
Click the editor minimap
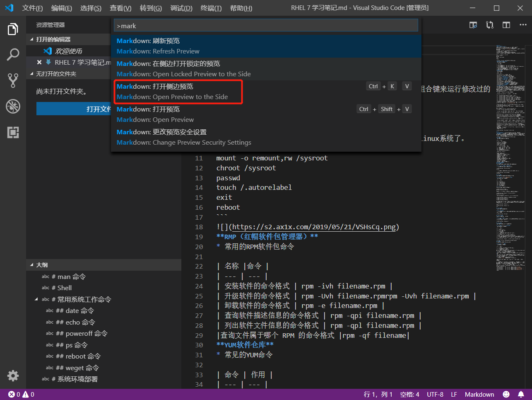coord(511,158)
